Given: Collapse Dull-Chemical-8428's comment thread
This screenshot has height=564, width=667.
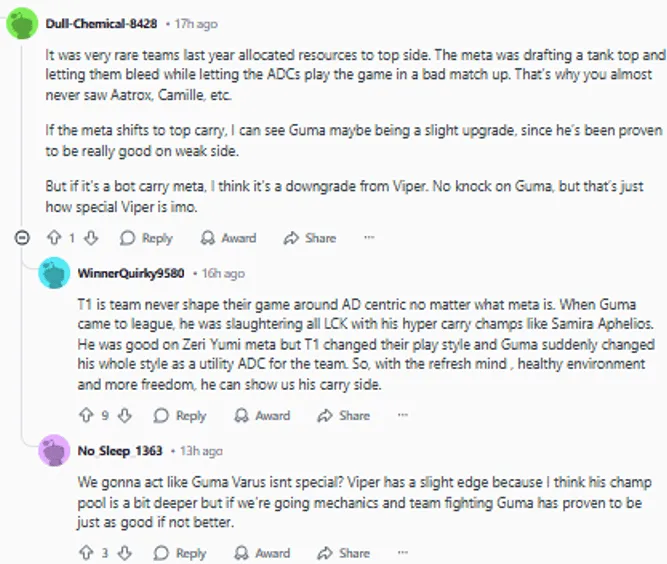Looking at the screenshot, I should click(23, 238).
